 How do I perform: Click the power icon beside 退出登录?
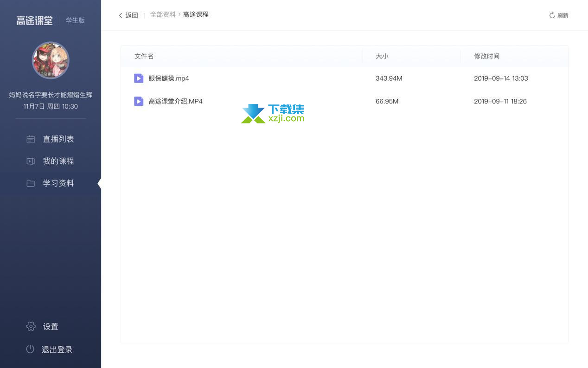coord(30,349)
